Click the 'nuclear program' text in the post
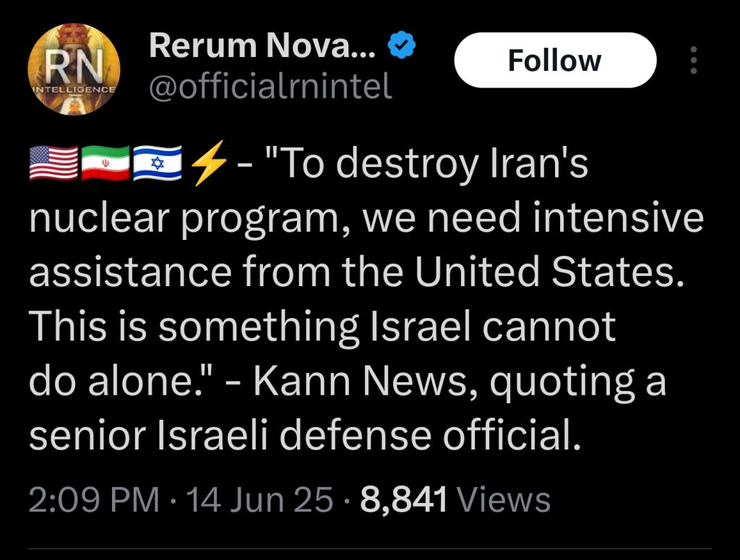 [x=189, y=220]
